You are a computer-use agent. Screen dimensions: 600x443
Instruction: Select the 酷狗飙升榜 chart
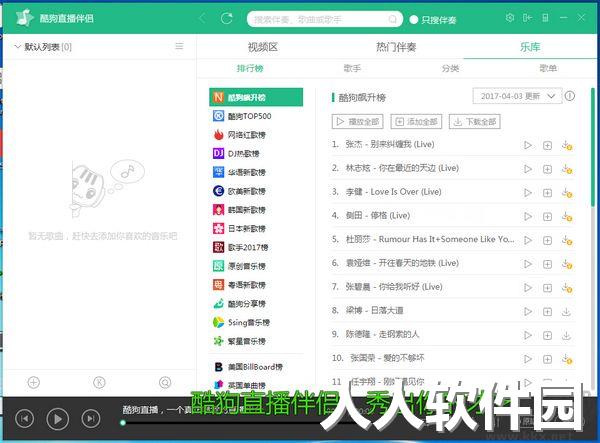(x=256, y=97)
